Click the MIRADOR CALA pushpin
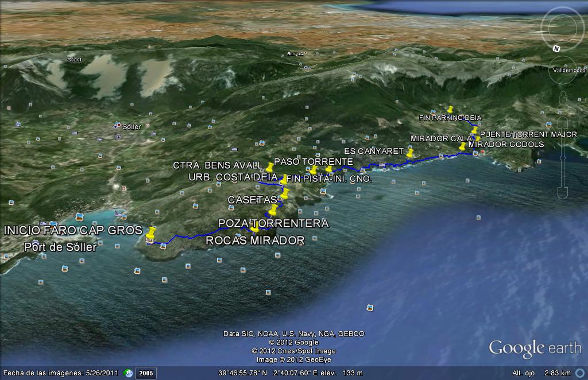This screenshot has height=380, width=588. tap(462, 147)
